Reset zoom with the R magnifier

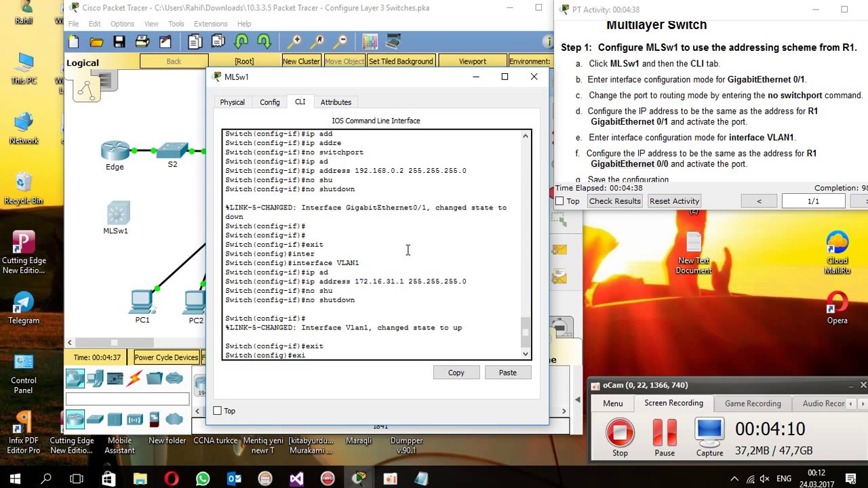pos(317,42)
